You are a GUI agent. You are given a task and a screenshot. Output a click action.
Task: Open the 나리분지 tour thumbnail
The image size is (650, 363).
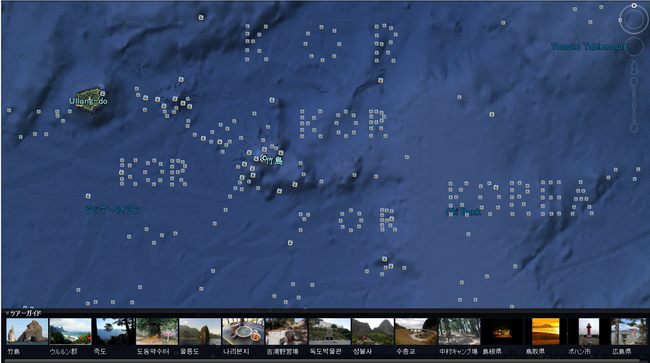coord(243,332)
